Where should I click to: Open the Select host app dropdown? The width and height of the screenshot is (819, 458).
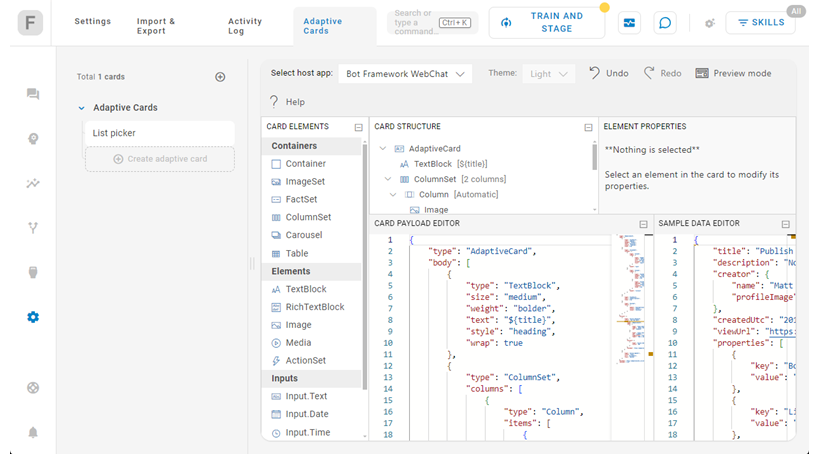click(x=405, y=73)
